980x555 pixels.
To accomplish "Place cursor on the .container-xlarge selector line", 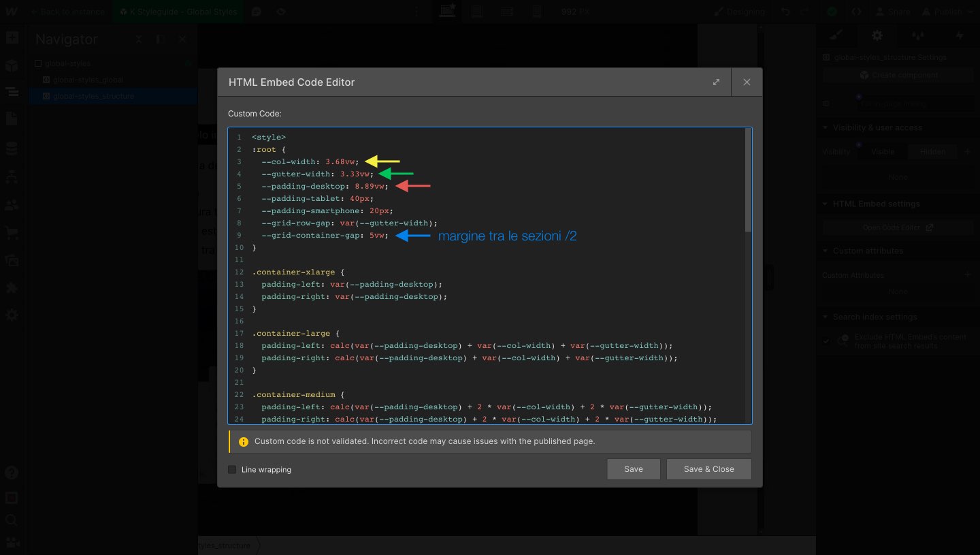I will tap(298, 272).
